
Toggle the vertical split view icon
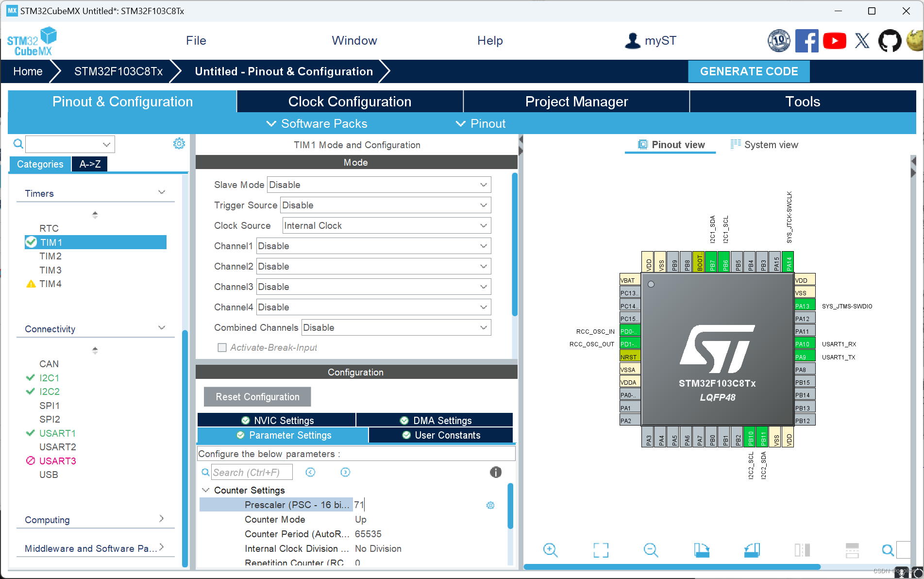coord(802,550)
